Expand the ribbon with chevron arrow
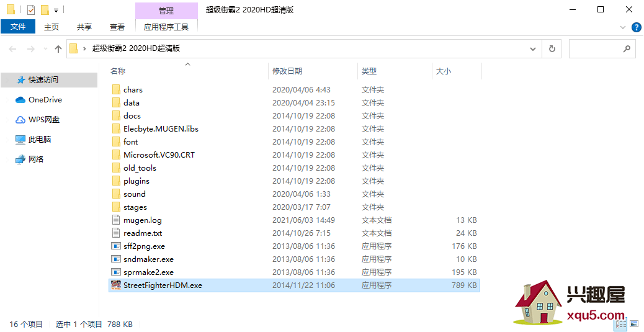This screenshot has height=332, width=644. click(x=624, y=27)
